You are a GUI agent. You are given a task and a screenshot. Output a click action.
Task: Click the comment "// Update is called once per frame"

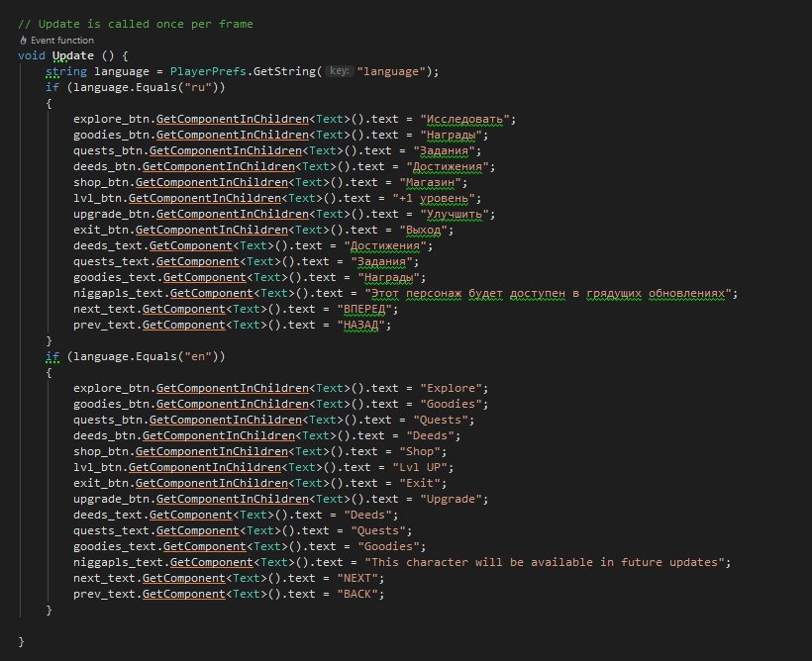136,24
